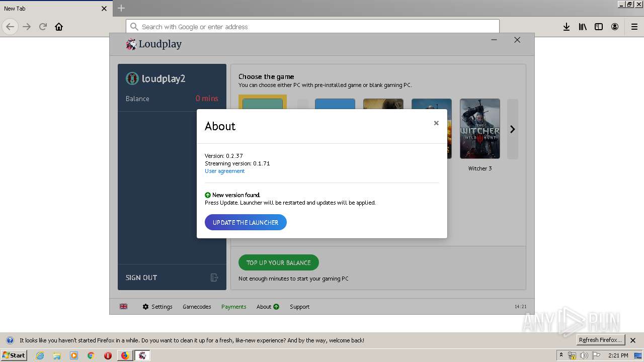Click the green update arrow beside About
This screenshot has width=644, height=362.
point(276,307)
